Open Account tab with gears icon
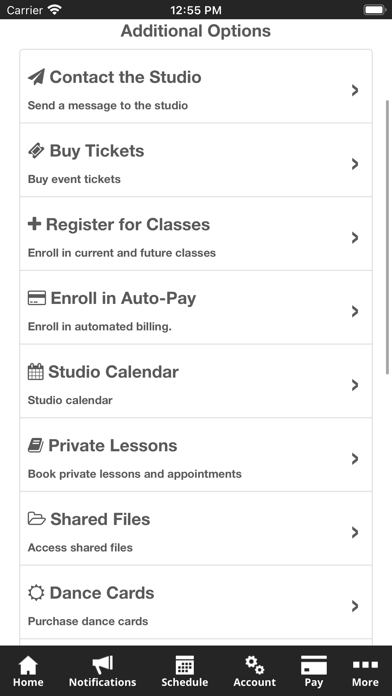 254,671
